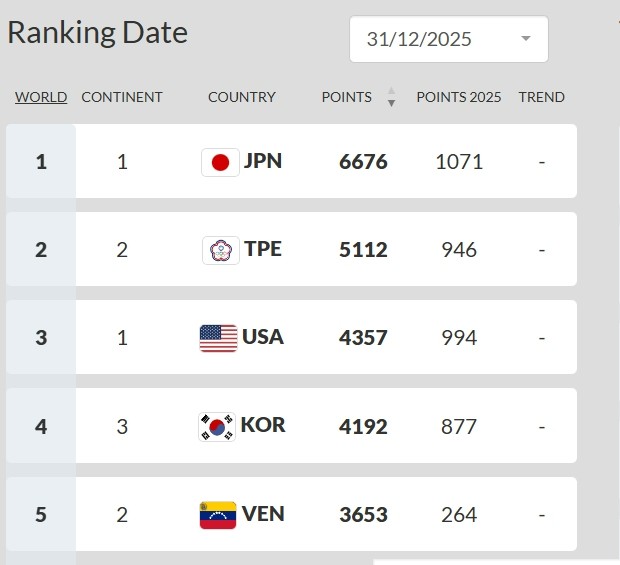Click the CONTINENT column header

pos(122,97)
